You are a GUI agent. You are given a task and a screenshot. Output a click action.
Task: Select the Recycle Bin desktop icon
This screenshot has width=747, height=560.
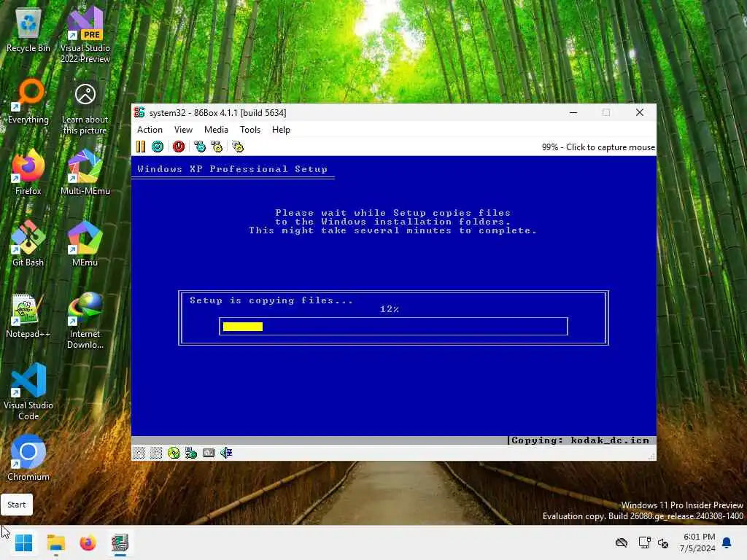tap(28, 29)
